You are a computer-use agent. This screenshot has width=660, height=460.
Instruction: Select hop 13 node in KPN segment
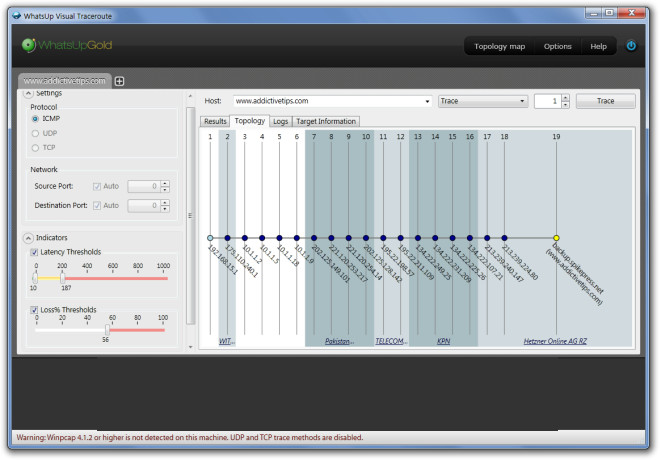tap(418, 238)
